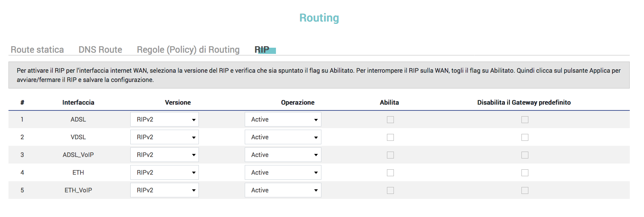Open the ETH RIPv2 version selector
The width and height of the screenshot is (644, 217).
tap(165, 173)
